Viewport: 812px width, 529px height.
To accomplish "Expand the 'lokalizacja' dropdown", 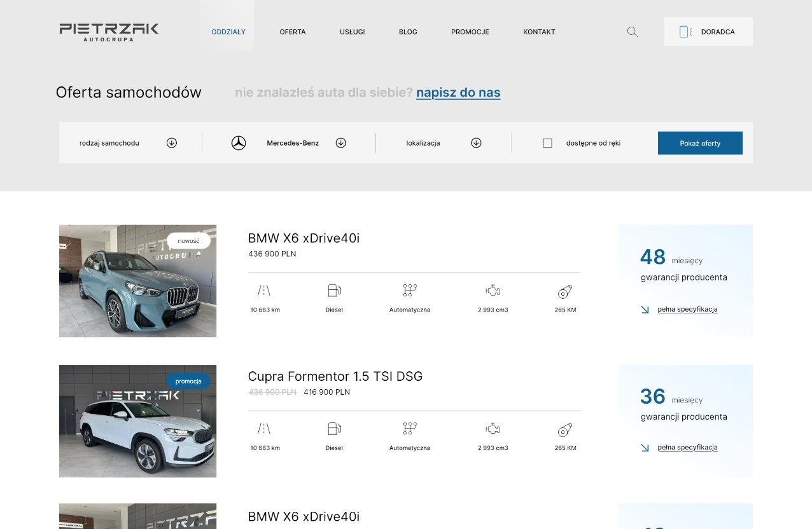I will coord(476,143).
